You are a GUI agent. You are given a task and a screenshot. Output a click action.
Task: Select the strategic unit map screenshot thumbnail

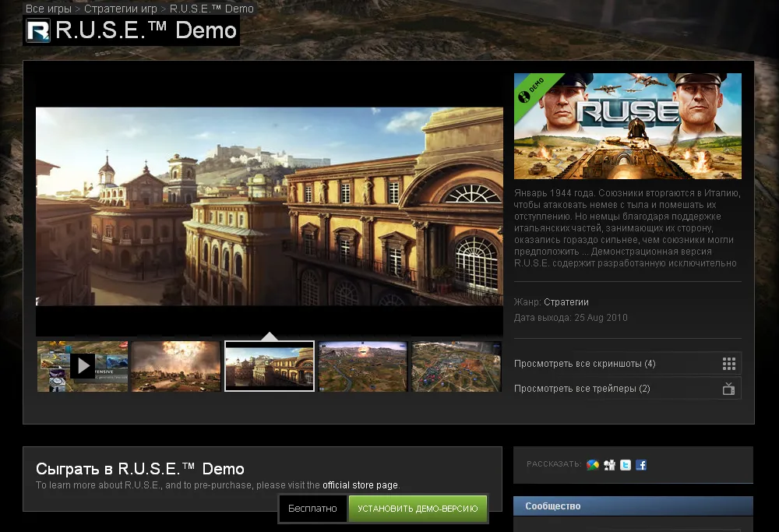coord(456,366)
